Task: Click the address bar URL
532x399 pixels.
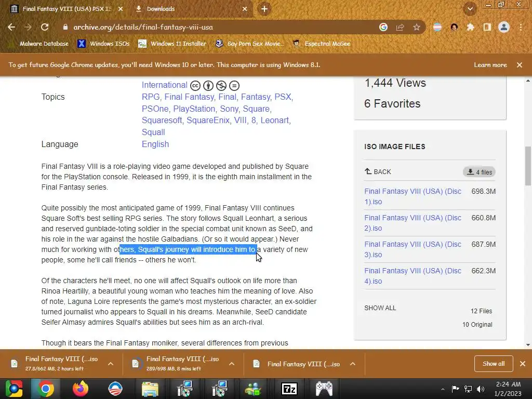Action: click(143, 27)
